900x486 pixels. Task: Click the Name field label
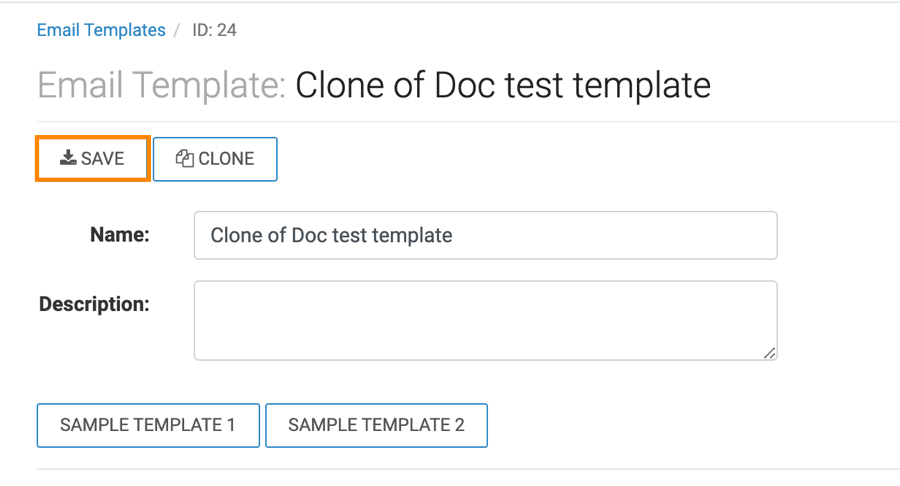tap(119, 235)
